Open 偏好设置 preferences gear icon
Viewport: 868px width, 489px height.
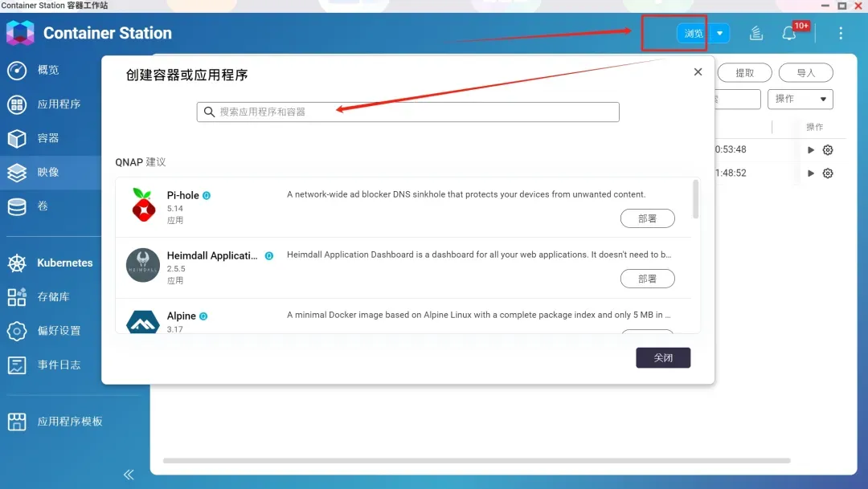click(x=17, y=331)
